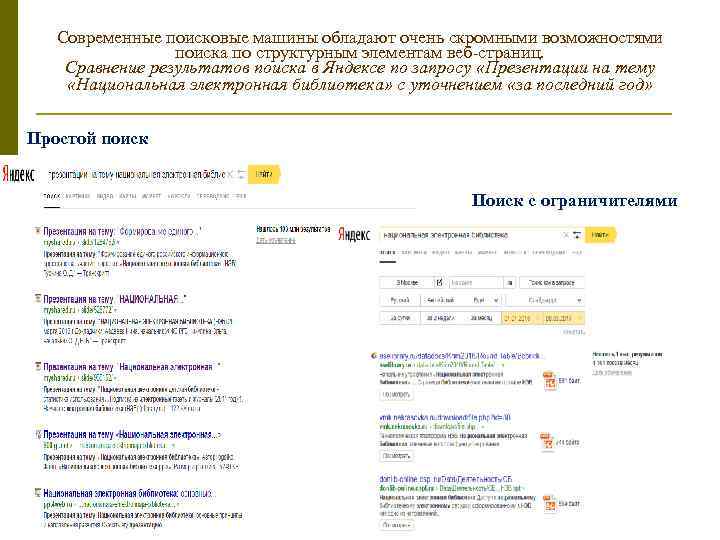
Task: Open the PPT file icon of the third restricted result
Action: pos(548,503)
